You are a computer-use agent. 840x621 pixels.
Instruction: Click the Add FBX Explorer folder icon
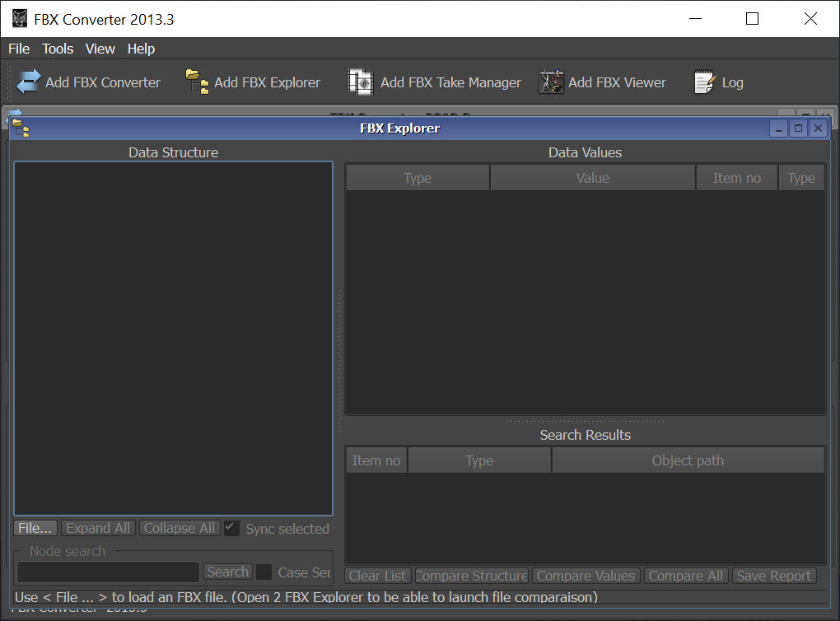[197, 82]
